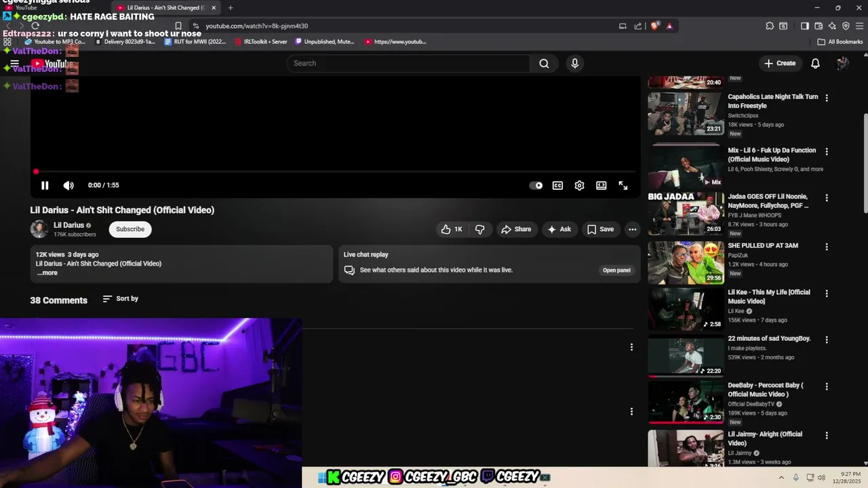
Task: Bookmark this page via bookmark icon
Action: [x=178, y=26]
